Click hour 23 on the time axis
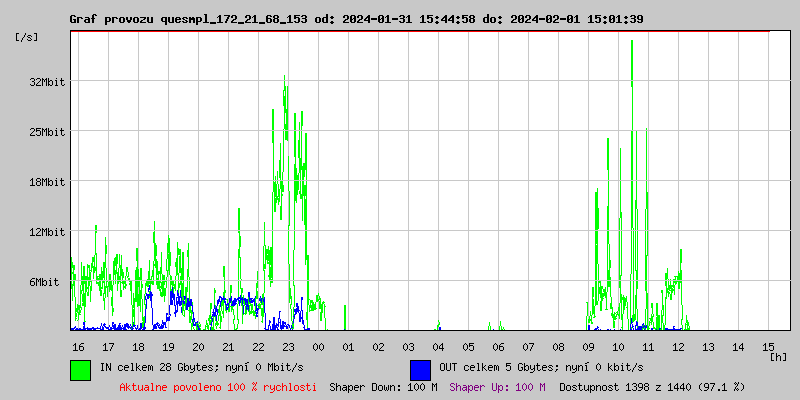This screenshot has width=800, height=400. click(288, 346)
